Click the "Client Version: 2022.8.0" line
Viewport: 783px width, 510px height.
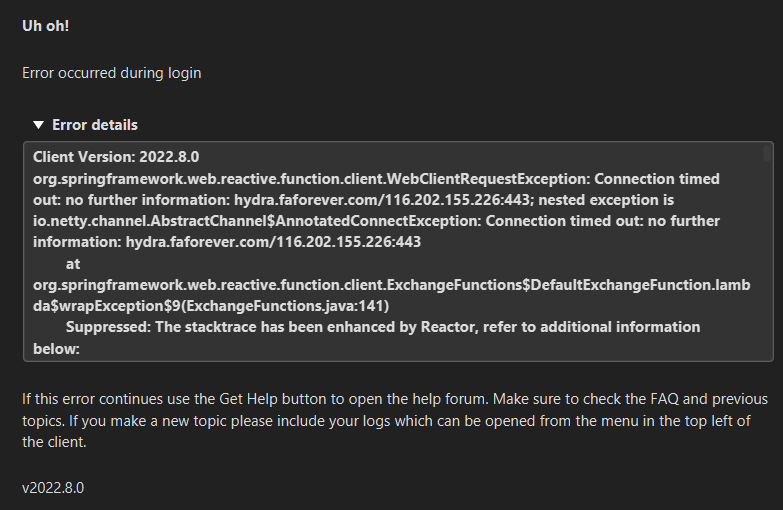coord(116,157)
